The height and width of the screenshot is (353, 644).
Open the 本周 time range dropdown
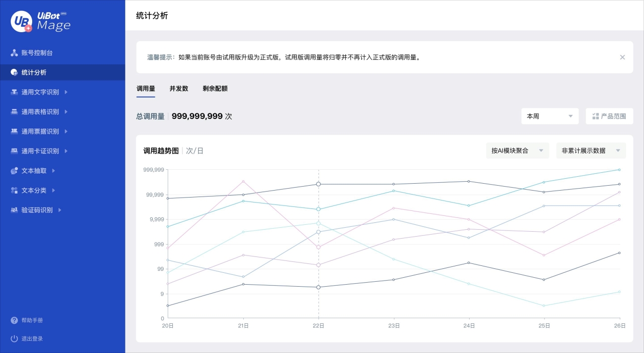549,116
